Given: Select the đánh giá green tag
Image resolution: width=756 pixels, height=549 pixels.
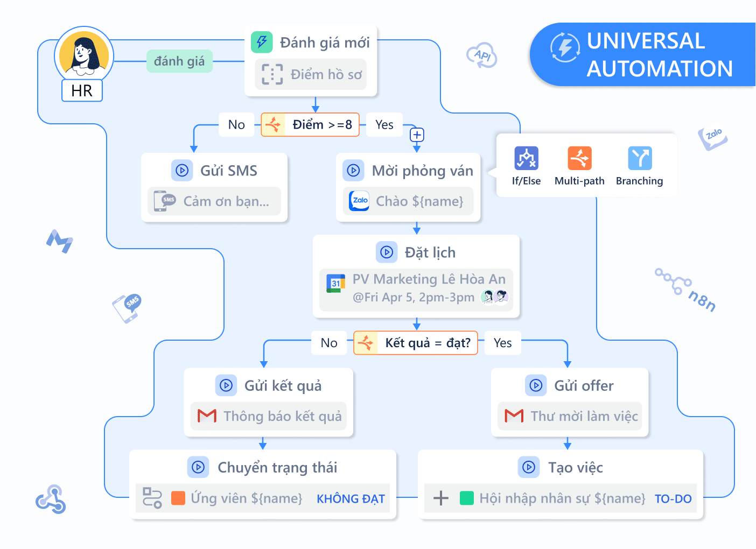Looking at the screenshot, I should (179, 61).
